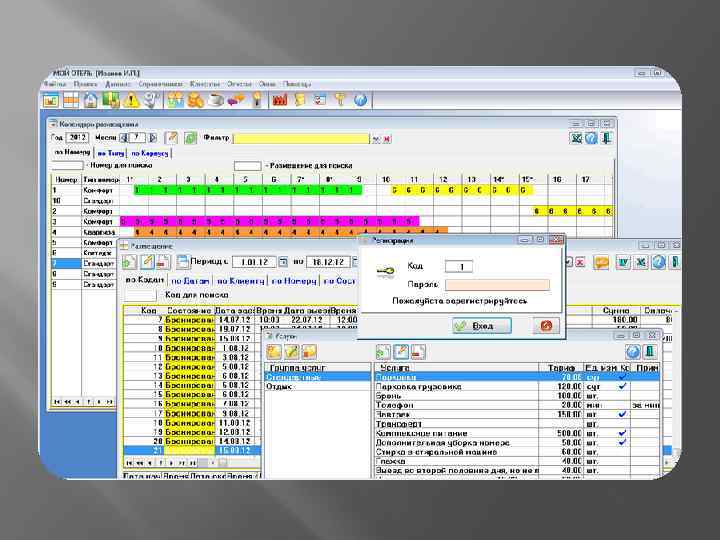Click the Год year field

tap(77, 137)
